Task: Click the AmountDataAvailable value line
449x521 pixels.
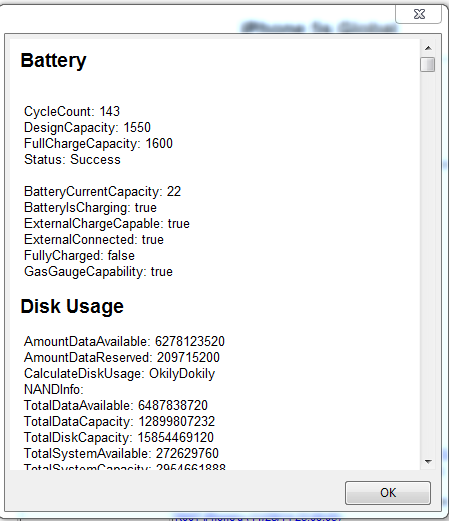Action: 124,341
